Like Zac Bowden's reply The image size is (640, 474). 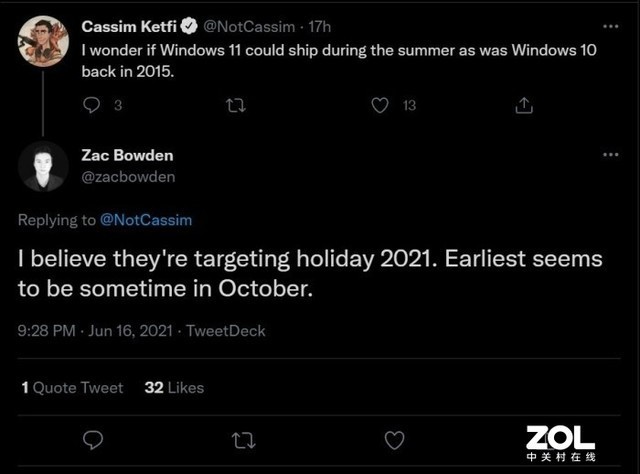pos(394,438)
